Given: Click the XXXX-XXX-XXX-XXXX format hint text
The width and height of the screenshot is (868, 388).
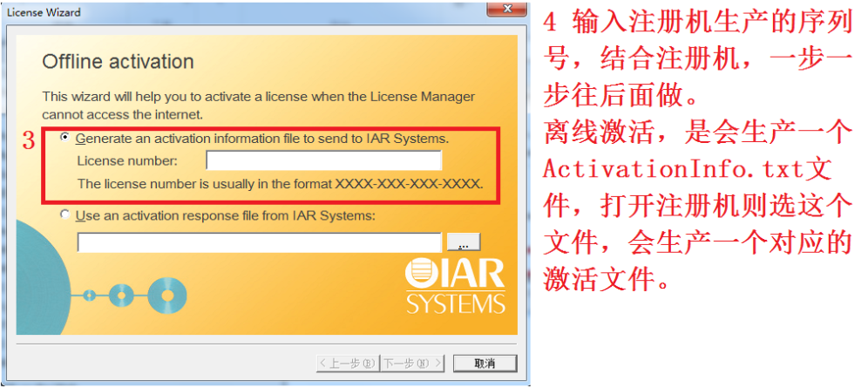Looking at the screenshot, I should pos(409,183).
